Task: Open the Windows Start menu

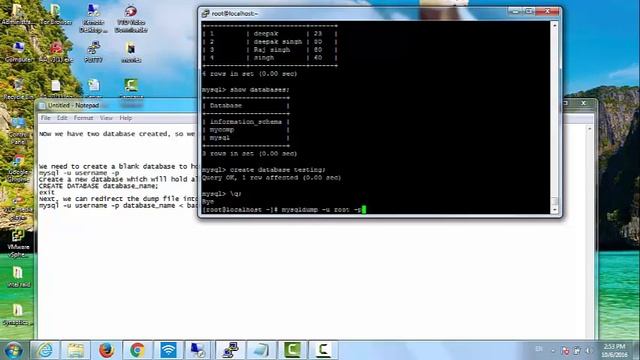Action: coord(14,350)
